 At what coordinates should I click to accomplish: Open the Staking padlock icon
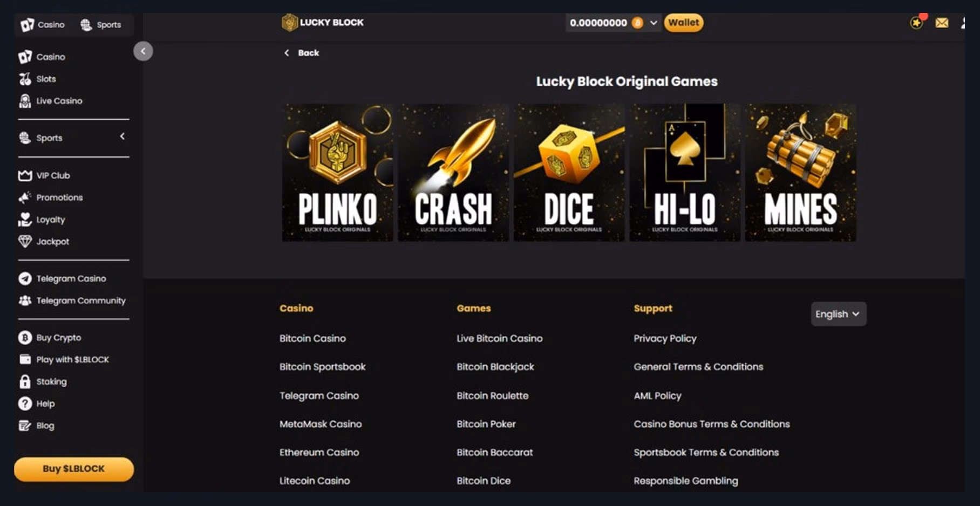tap(25, 381)
